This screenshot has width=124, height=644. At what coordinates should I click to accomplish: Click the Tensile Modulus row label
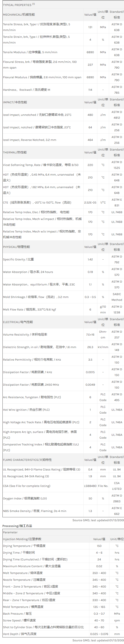pos(30,52)
